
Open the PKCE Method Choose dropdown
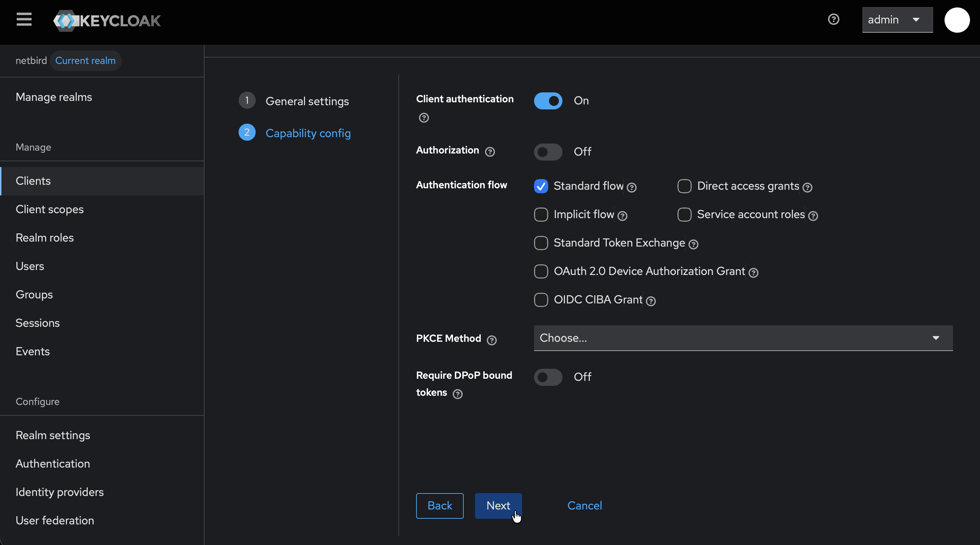[x=742, y=338]
